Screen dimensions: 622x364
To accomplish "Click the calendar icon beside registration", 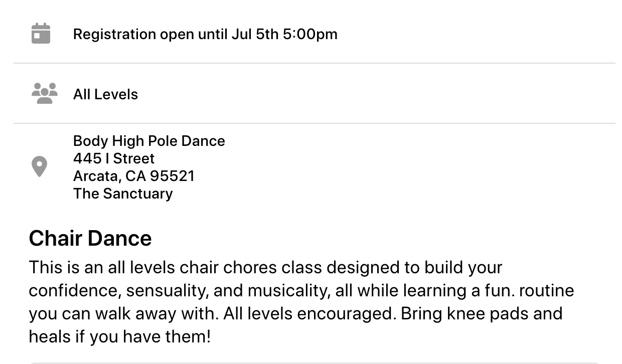I will (41, 34).
